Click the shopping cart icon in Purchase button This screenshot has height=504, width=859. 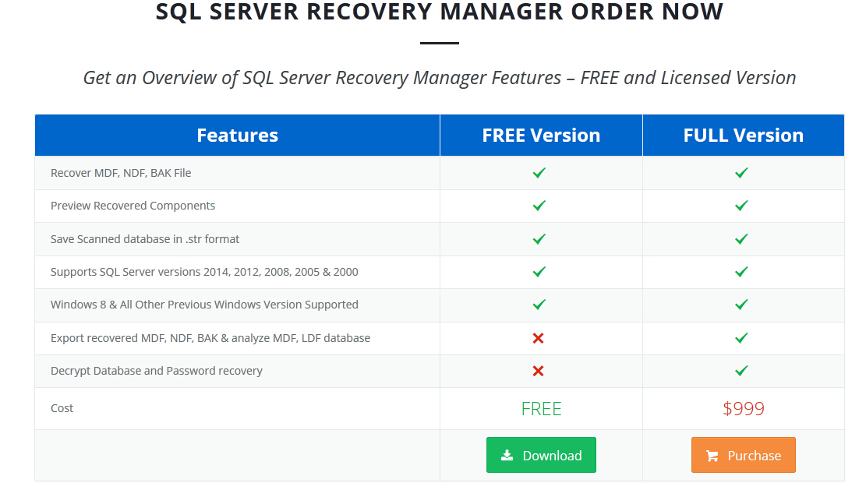(x=712, y=455)
